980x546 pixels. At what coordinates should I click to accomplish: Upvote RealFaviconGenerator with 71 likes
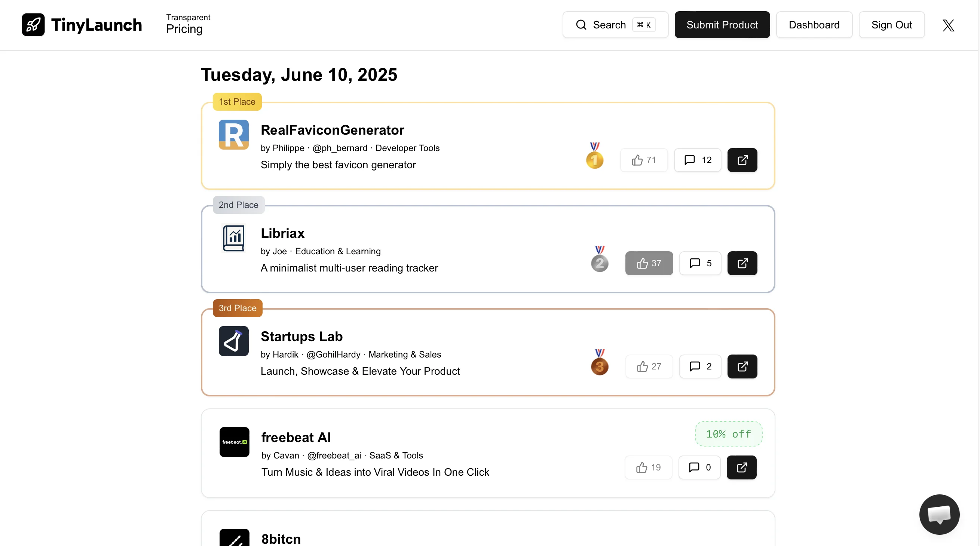pos(644,160)
